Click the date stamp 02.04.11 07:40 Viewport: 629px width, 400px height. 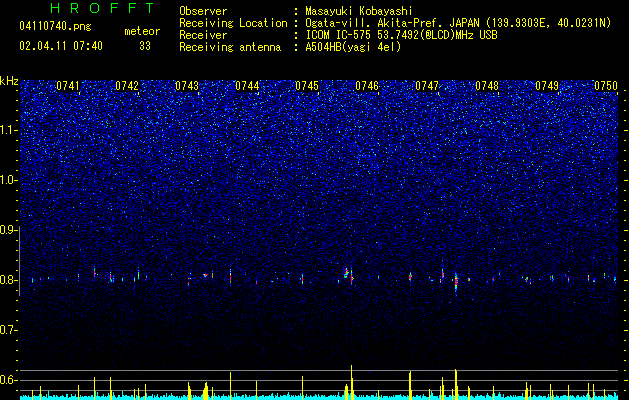click(x=61, y=46)
